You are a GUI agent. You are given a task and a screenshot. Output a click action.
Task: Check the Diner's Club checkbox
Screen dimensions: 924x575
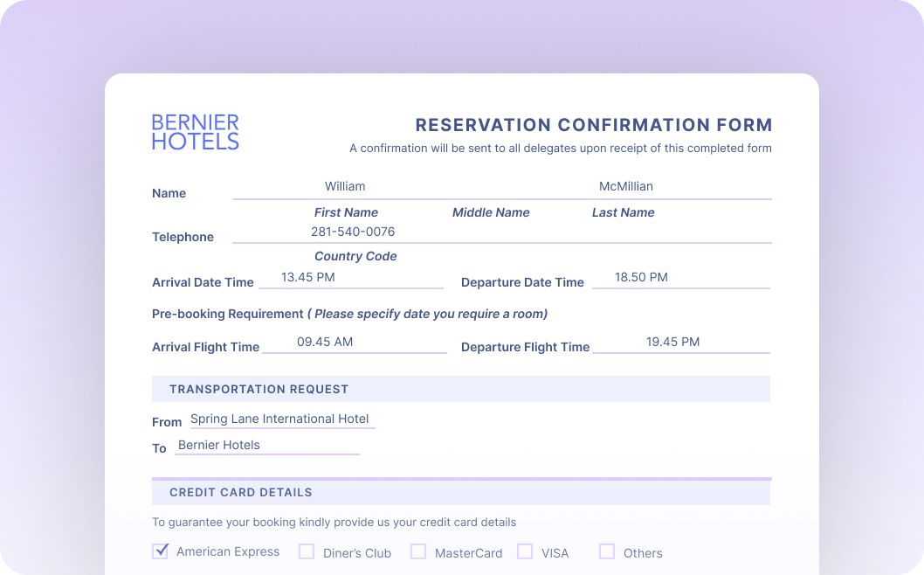point(307,551)
